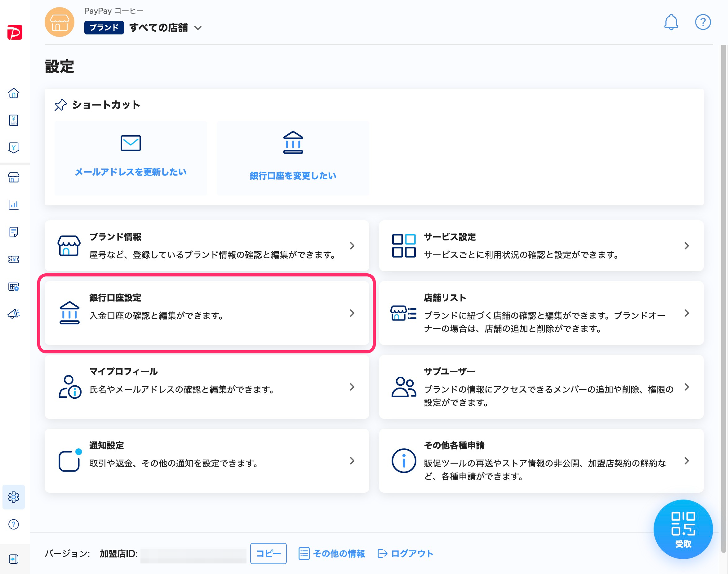The width and height of the screenshot is (728, 574).
Task: Toggle the sidebar expand arrow icon
Action: (14, 559)
